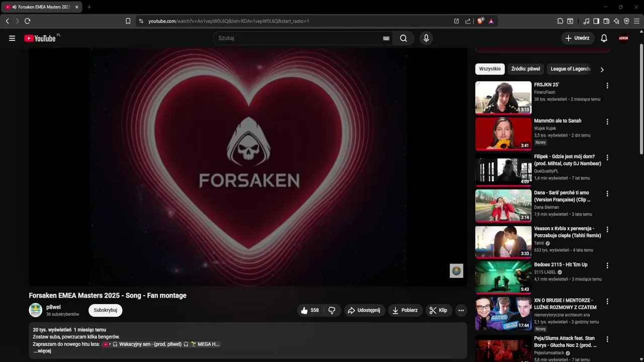
Task: Go back in browser history
Action: coord(7,21)
